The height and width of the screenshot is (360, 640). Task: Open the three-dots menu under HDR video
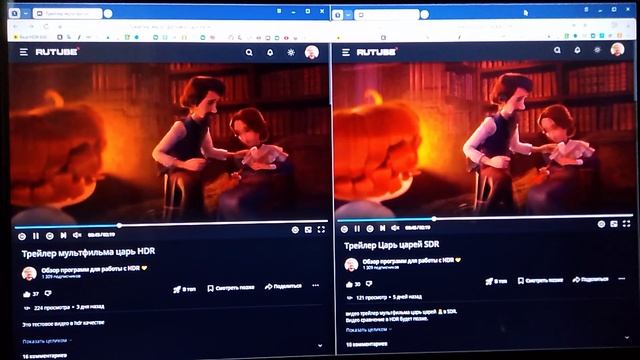pos(316,285)
